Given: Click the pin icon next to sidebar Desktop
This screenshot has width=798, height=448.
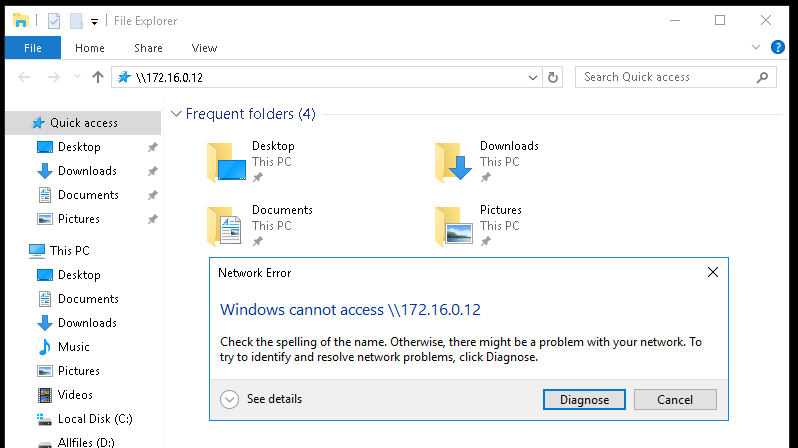Looking at the screenshot, I should click(153, 147).
